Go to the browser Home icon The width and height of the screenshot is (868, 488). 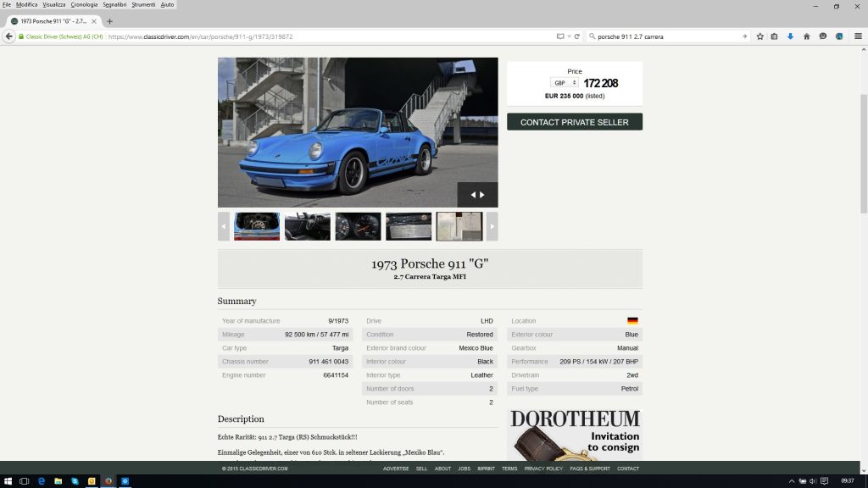pos(807,36)
